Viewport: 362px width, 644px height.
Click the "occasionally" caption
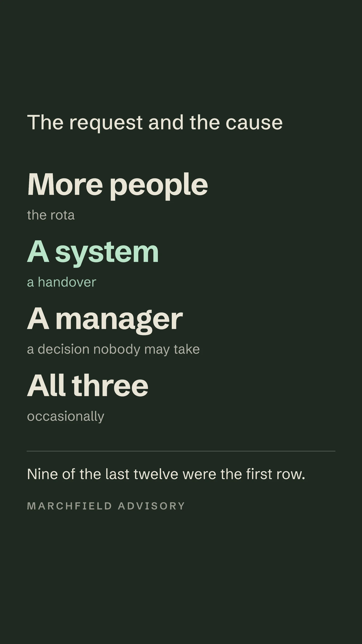65,417
